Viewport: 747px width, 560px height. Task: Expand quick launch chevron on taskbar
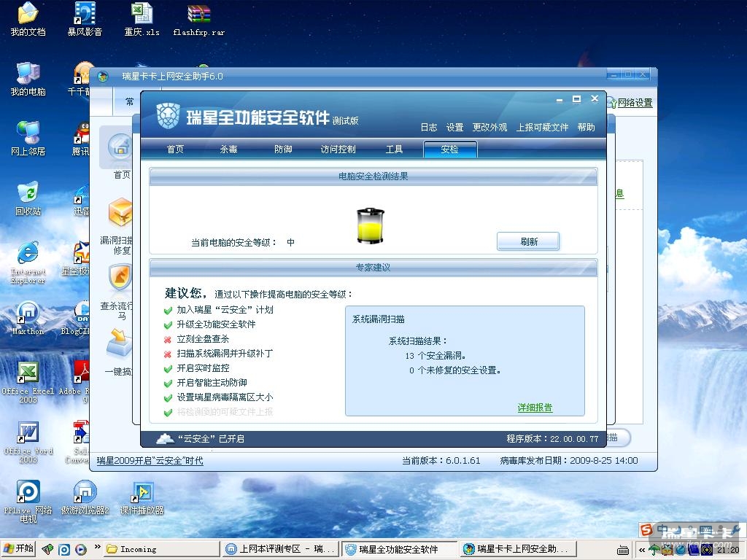coord(98,547)
